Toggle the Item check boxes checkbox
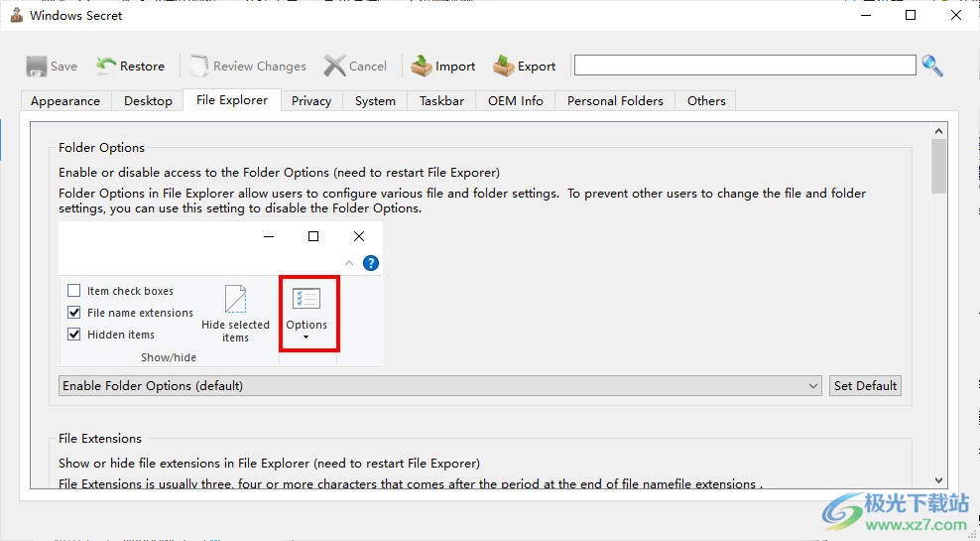Image resolution: width=980 pixels, height=541 pixels. (x=74, y=291)
